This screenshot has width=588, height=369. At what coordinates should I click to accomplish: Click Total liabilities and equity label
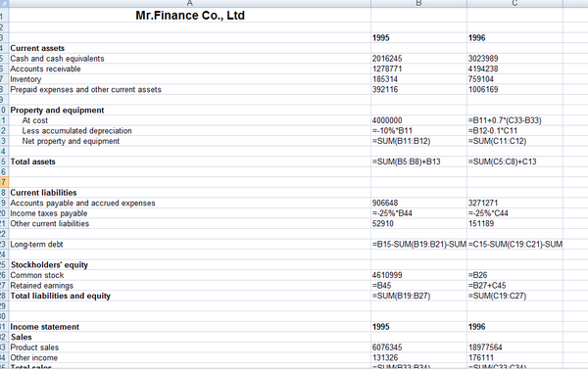point(61,296)
